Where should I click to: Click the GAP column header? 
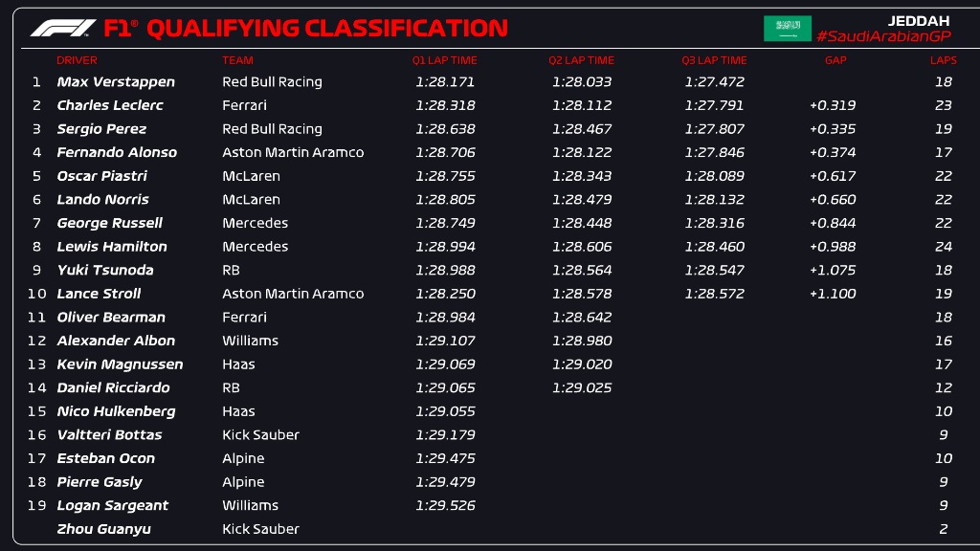(x=835, y=60)
